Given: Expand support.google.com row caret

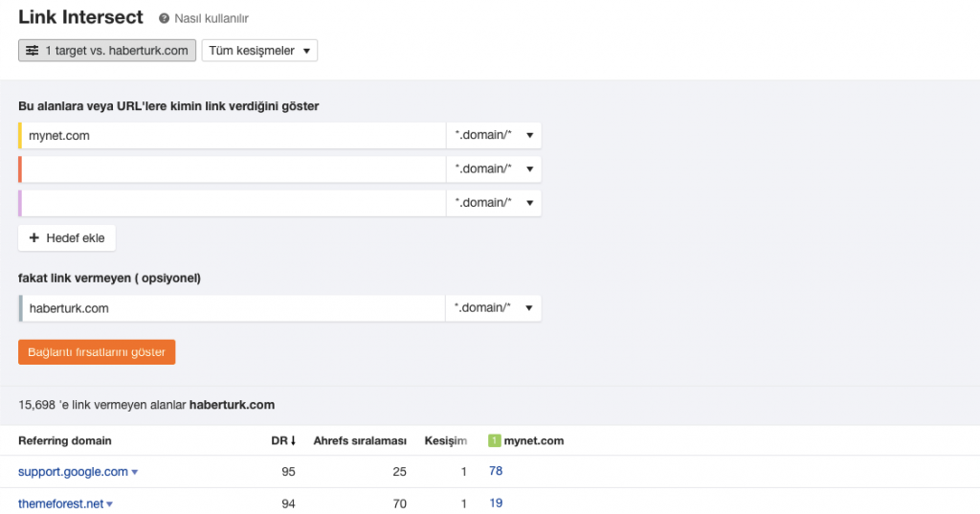Looking at the screenshot, I should click(134, 472).
